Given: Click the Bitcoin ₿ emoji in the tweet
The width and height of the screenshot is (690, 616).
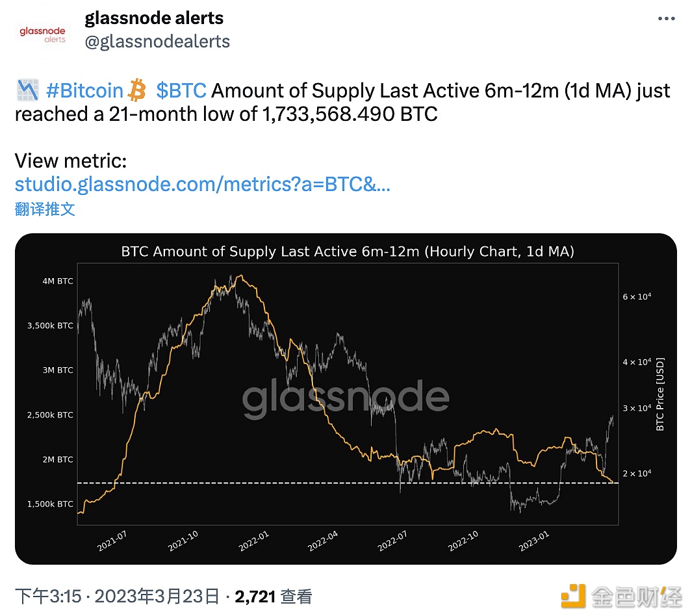Looking at the screenshot, I should 135,90.
